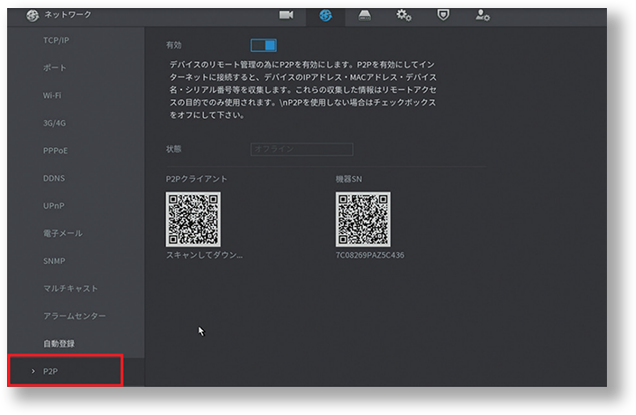Open the PPPoE settings entry
This screenshot has width=636, height=415.
pos(55,151)
